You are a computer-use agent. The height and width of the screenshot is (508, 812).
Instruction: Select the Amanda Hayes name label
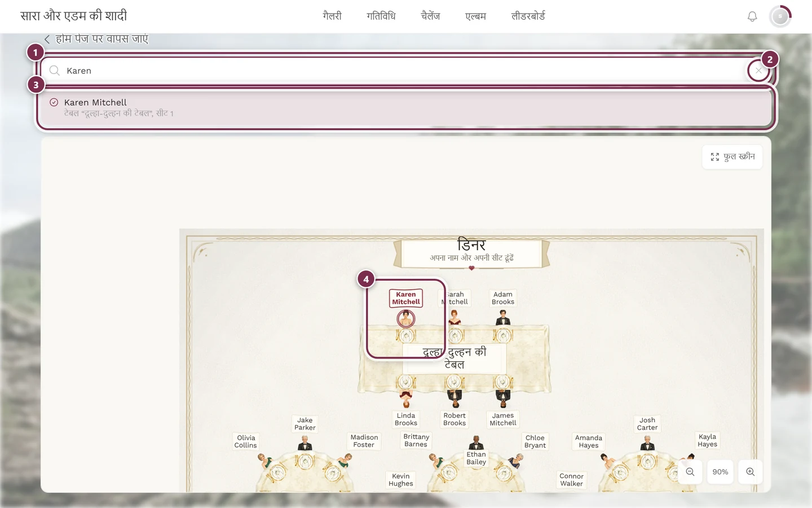tap(589, 441)
